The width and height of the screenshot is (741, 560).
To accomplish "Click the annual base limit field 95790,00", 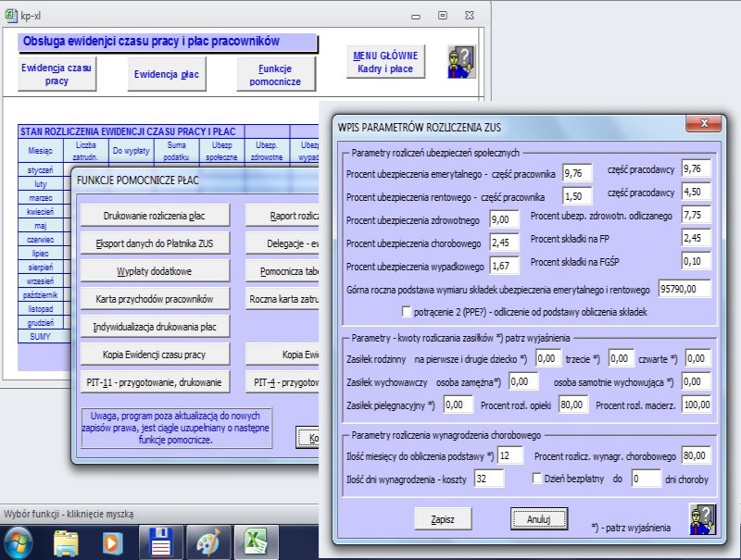I will [686, 289].
